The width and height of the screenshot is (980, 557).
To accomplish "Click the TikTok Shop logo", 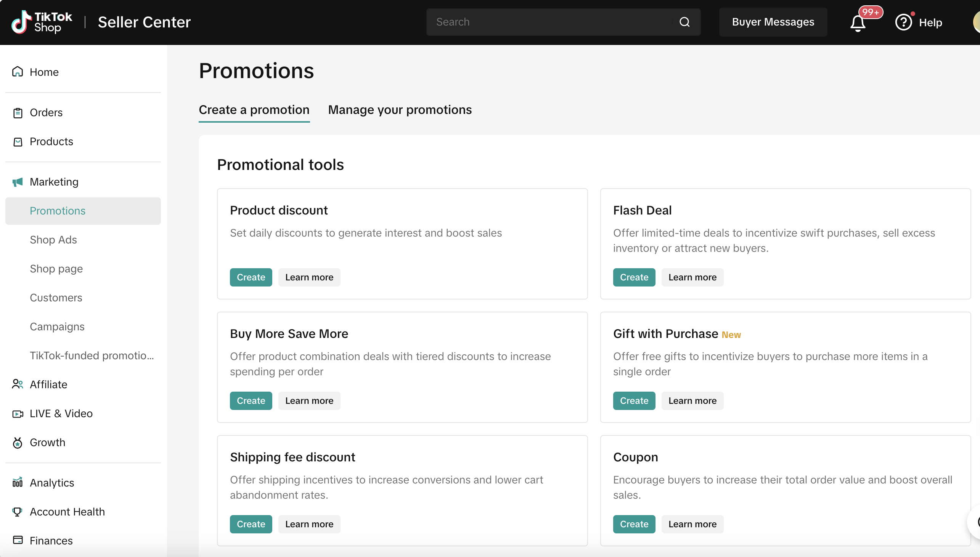I will (x=41, y=22).
